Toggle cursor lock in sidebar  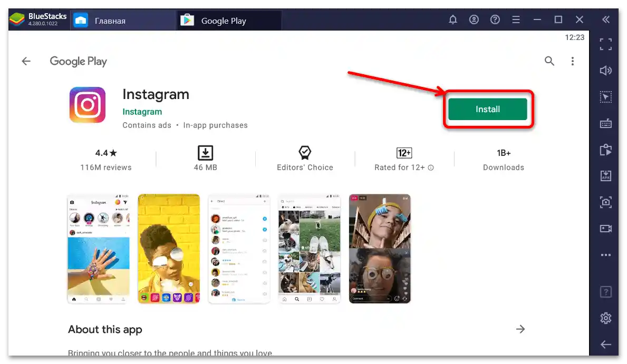click(606, 97)
